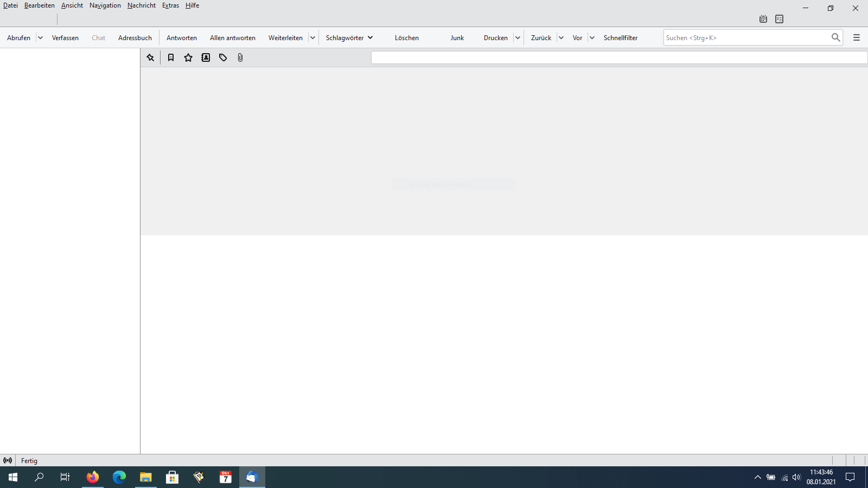This screenshot has width=868, height=488.
Task: Open the Adressbuch
Action: coord(135,38)
